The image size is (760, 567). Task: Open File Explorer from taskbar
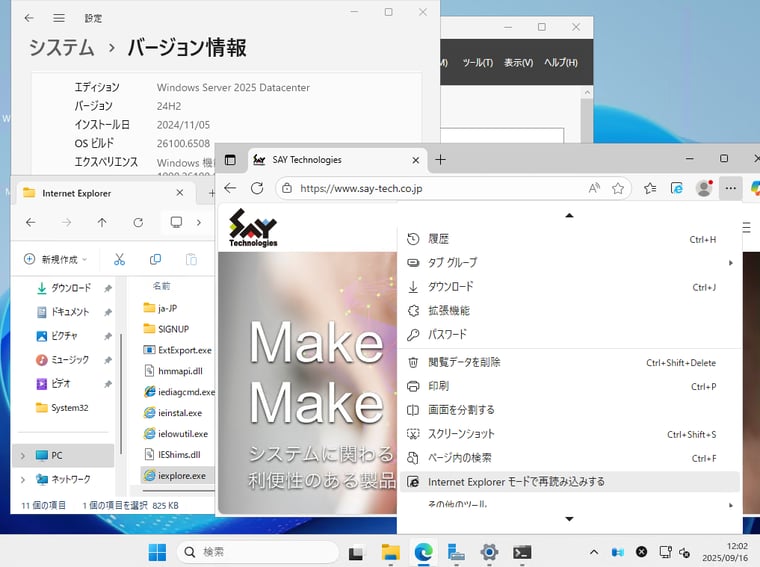tap(391, 552)
